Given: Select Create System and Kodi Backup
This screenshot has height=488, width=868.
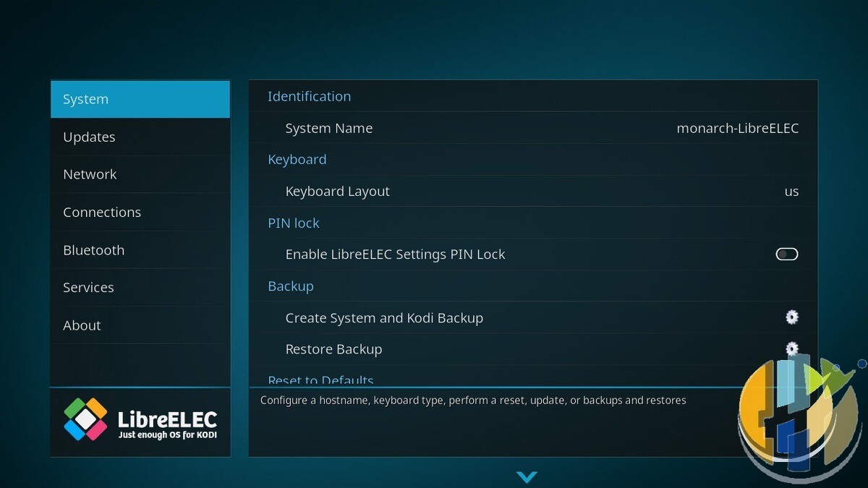Looking at the screenshot, I should pyautogui.click(x=533, y=317).
